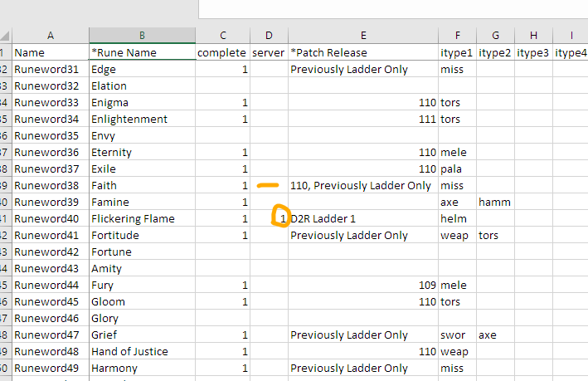Image resolution: width=588 pixels, height=381 pixels.
Task: Select the circled server value 1 cell
Action: click(268, 218)
